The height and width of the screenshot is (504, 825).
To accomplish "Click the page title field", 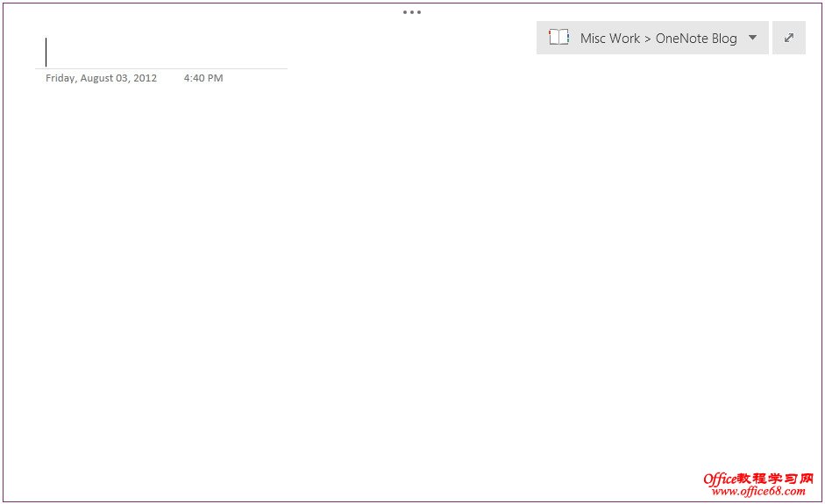I will [161, 52].
